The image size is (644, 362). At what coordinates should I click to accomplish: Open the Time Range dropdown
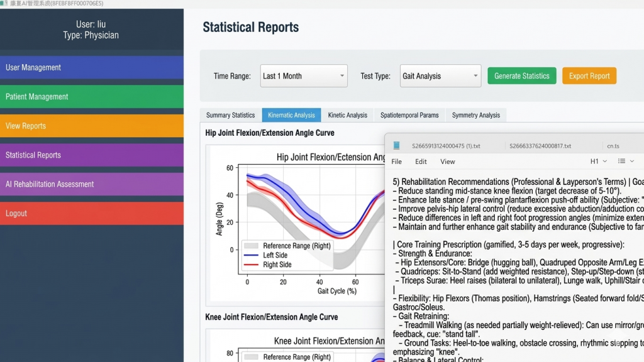[304, 76]
